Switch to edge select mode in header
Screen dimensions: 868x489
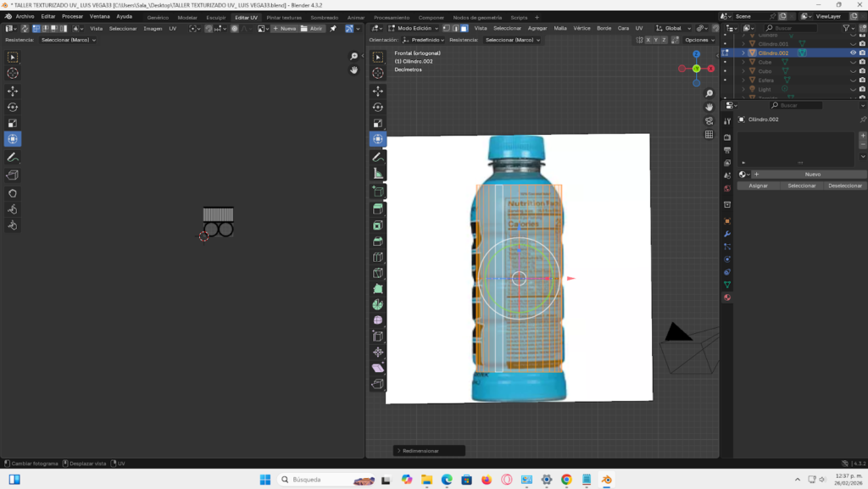coord(455,30)
